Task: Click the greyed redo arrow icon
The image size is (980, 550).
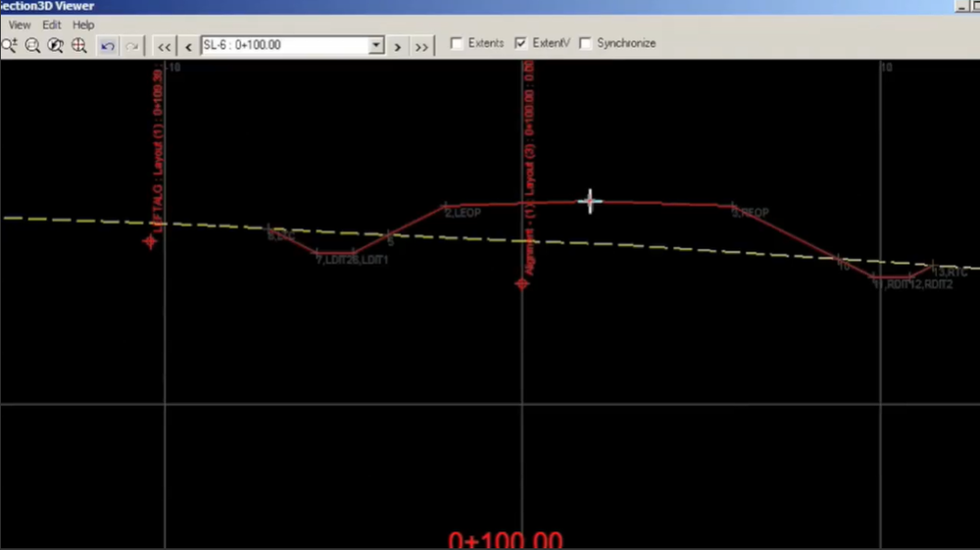Action: point(131,46)
